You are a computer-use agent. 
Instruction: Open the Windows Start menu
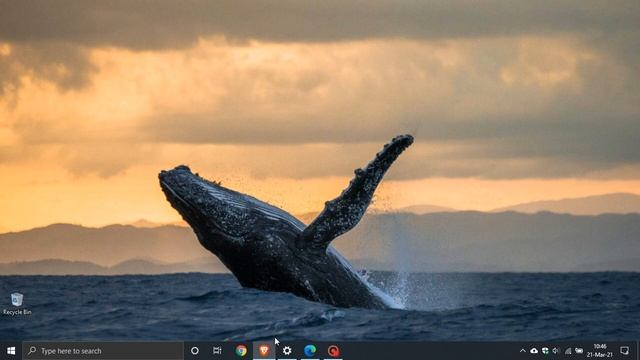click(11, 351)
